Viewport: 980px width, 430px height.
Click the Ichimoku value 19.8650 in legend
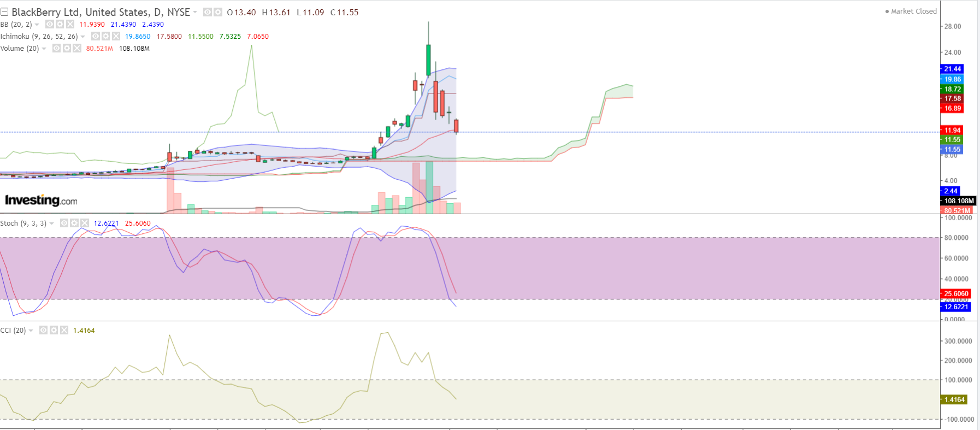point(138,37)
